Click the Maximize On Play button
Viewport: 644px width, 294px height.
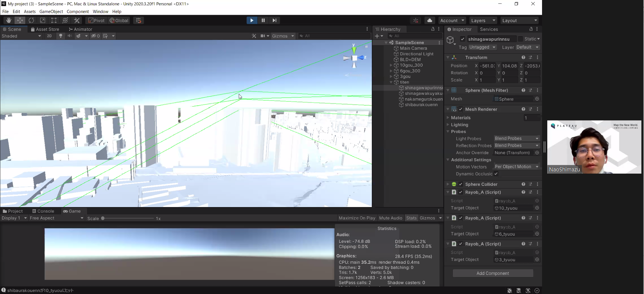[357, 218]
